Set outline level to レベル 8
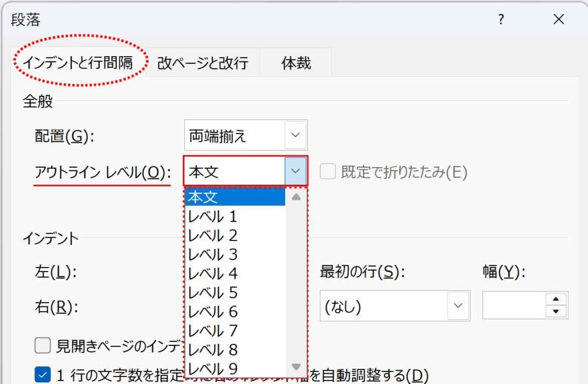 point(235,350)
